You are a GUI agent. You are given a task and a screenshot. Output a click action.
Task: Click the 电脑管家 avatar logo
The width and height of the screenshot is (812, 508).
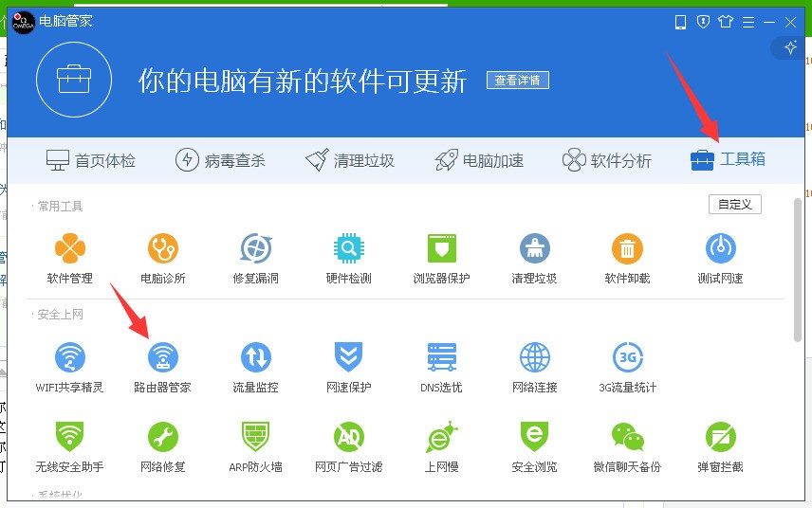(24, 23)
